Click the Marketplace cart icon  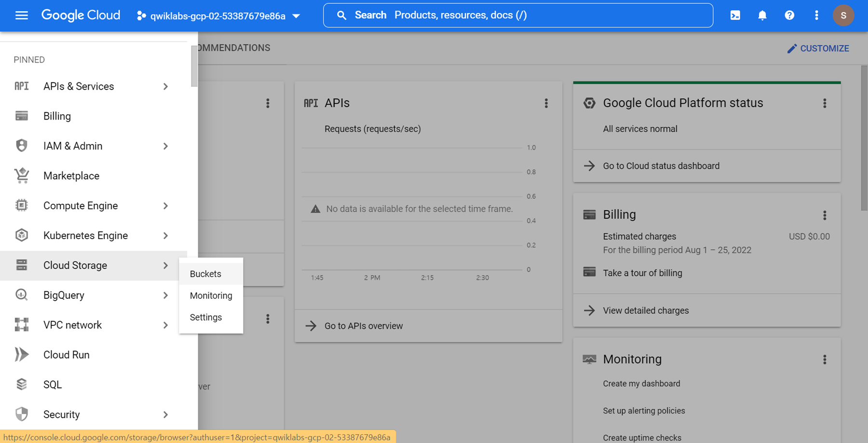(x=22, y=175)
